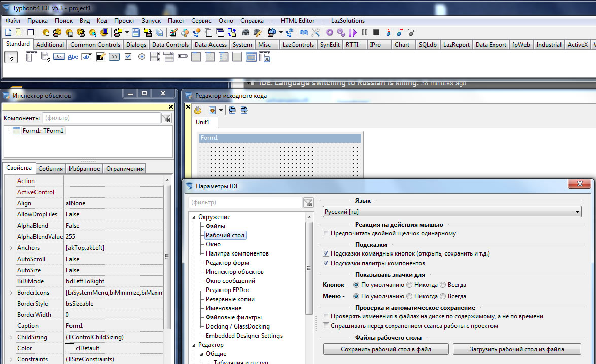
Task: Click the filter clear icon in Параметры IDE
Action: [308, 203]
